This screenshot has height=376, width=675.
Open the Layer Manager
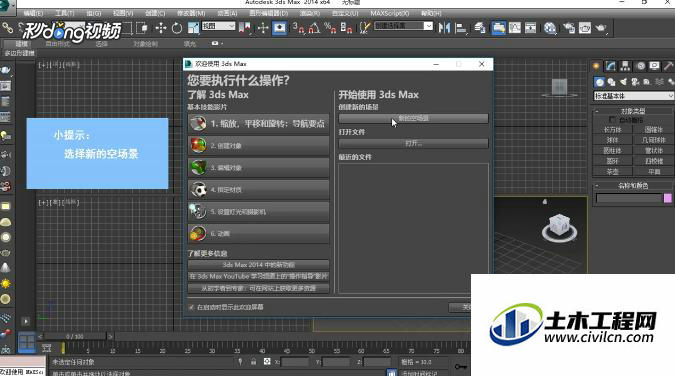click(x=480, y=28)
